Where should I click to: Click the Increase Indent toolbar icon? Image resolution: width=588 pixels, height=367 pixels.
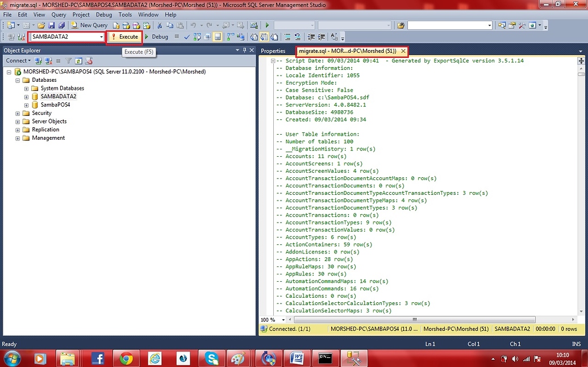click(x=321, y=36)
